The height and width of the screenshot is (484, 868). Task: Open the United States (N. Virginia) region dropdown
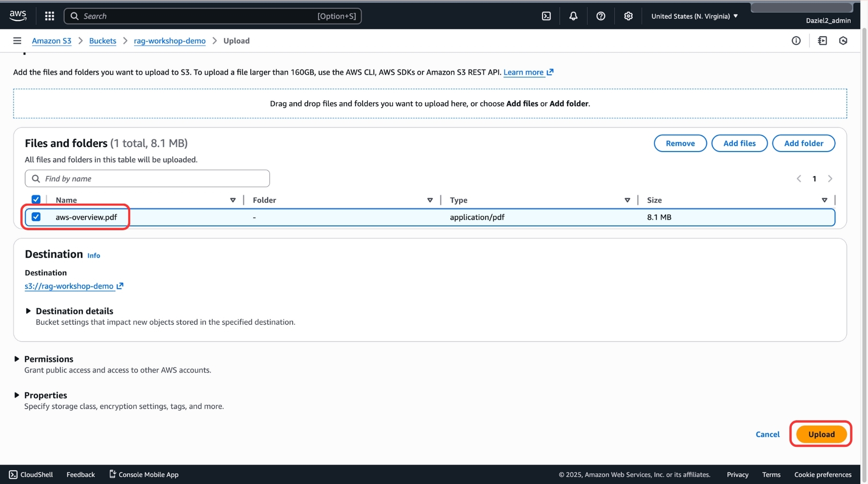[x=694, y=16]
